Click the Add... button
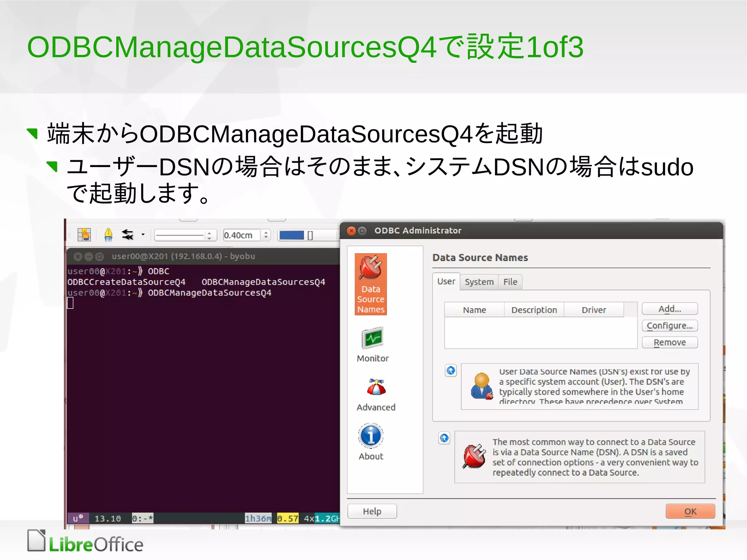The image size is (747, 560). tap(670, 309)
